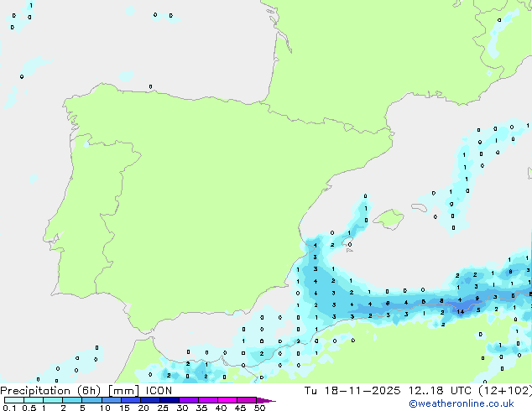Open the weatheronline.co.uk copyright link
The image size is (532, 411).
coord(462,403)
